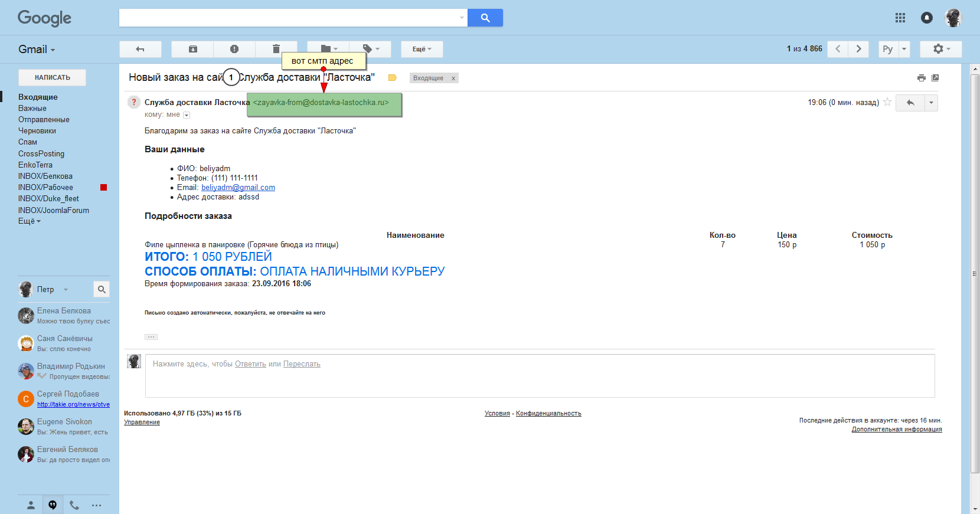980x514 pixels.
Task: Reply using the arrow button
Action: click(x=911, y=103)
